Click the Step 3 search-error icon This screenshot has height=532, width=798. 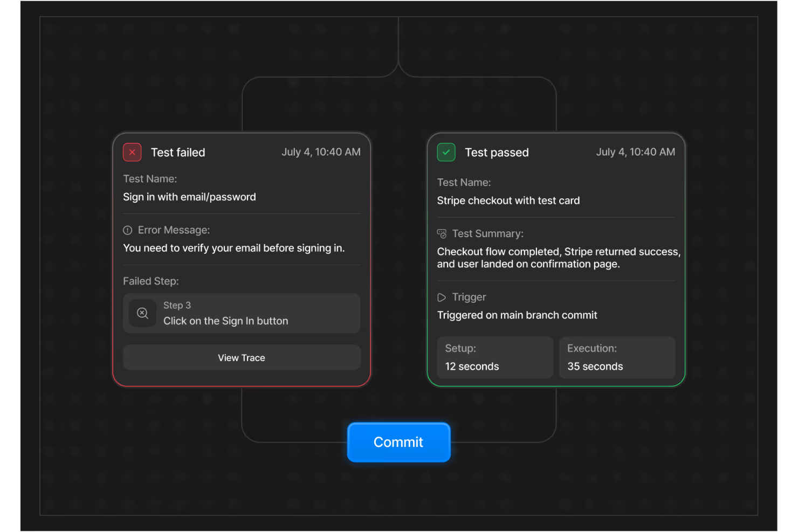142,313
